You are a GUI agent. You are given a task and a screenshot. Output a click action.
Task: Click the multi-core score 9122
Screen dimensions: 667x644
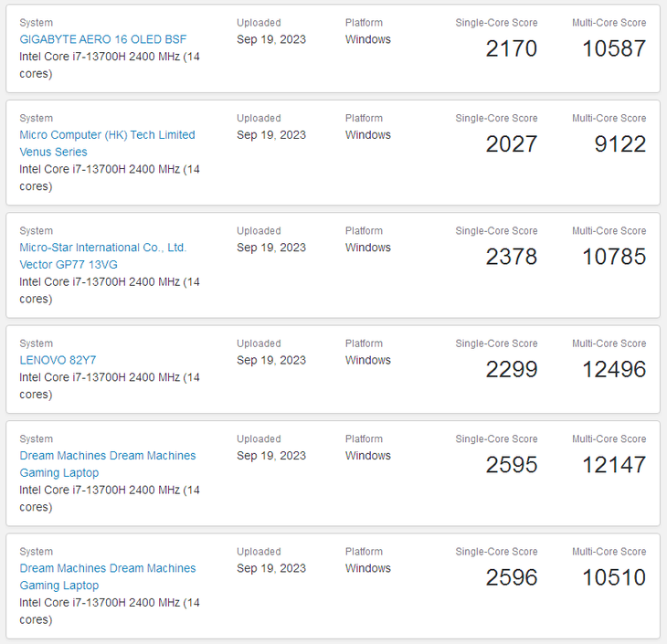619,144
